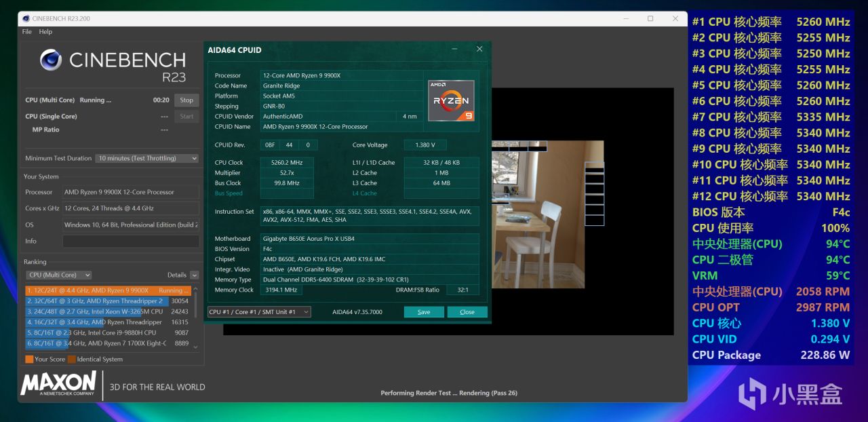The width and height of the screenshot is (868, 422).
Task: Click the orange Your Score legend swatch
Action: pyautogui.click(x=29, y=360)
